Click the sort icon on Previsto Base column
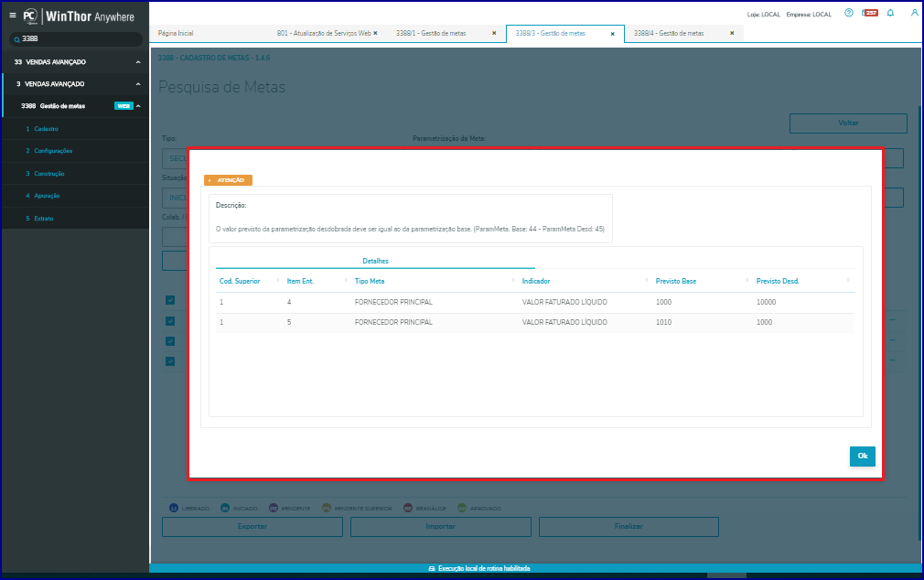This screenshot has width=924, height=580. (x=747, y=281)
